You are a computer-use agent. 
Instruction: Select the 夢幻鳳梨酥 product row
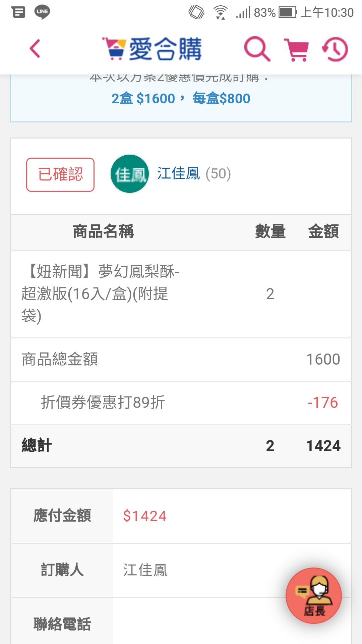point(181,294)
